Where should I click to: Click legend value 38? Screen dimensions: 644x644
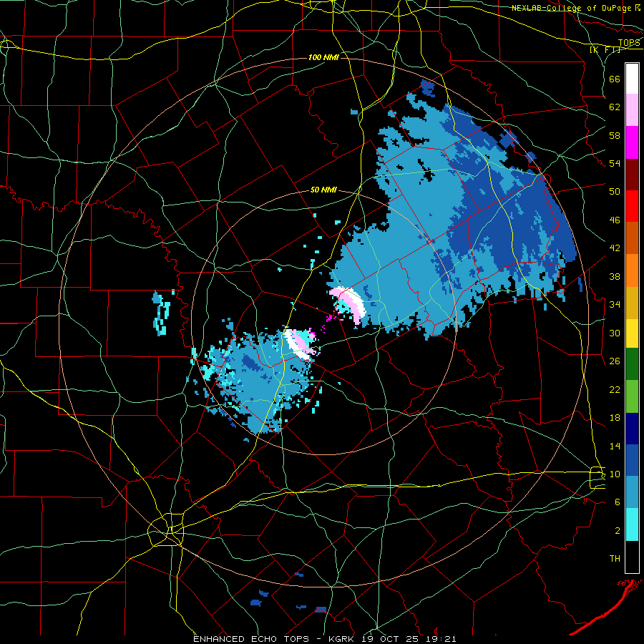coord(615,276)
